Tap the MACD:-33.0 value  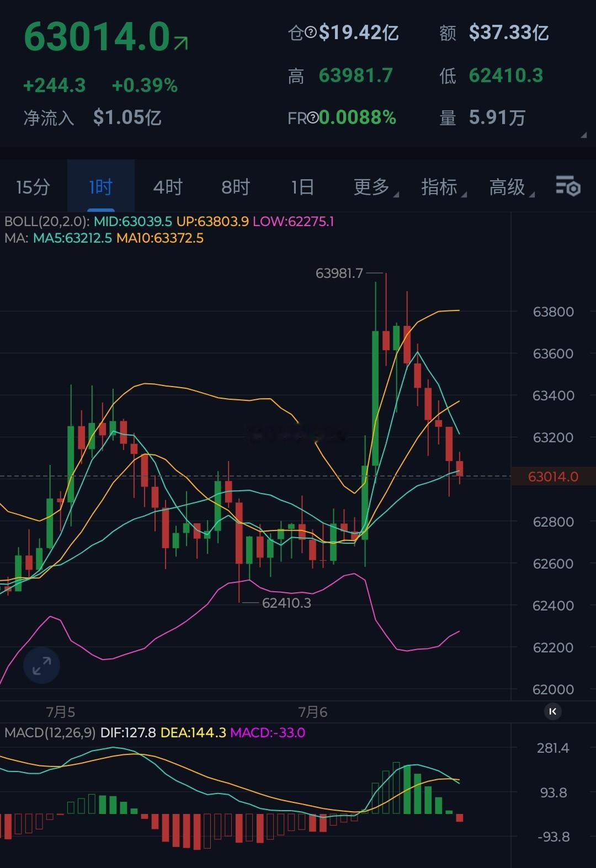[x=268, y=733]
